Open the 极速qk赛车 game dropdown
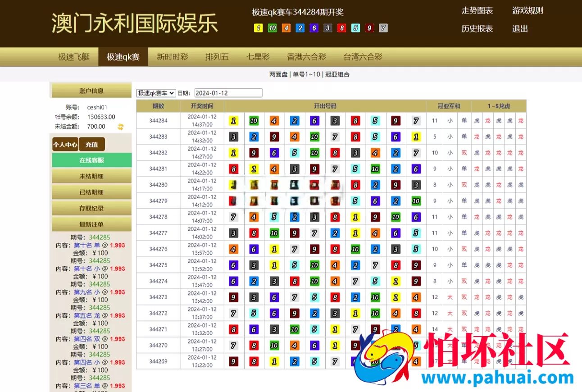 coord(156,93)
